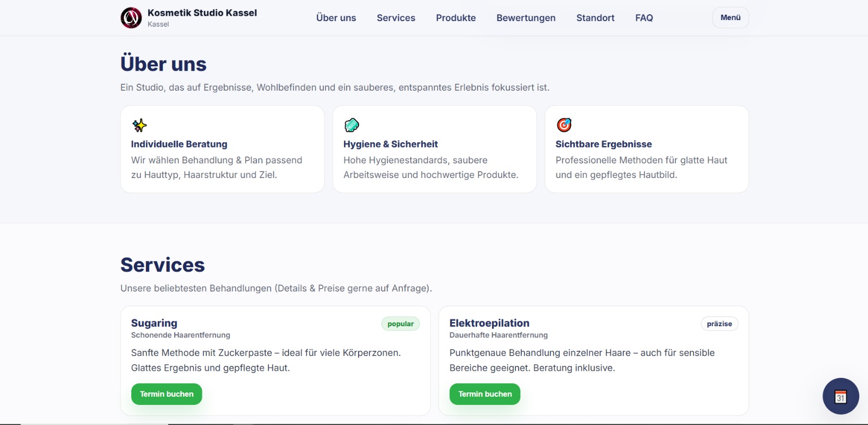This screenshot has width=868, height=425.
Task: Click the sparkle icon above Individuelle Beratung
Action: [139, 125]
